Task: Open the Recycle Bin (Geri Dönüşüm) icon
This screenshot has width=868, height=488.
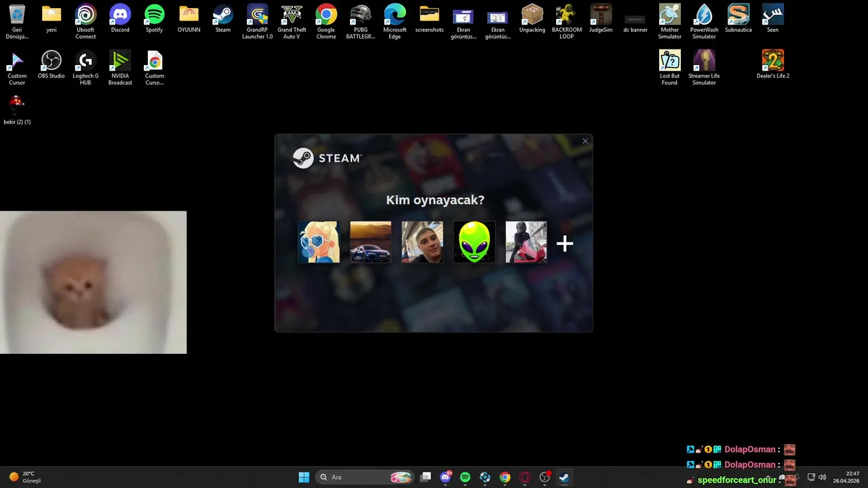Action: [x=17, y=22]
